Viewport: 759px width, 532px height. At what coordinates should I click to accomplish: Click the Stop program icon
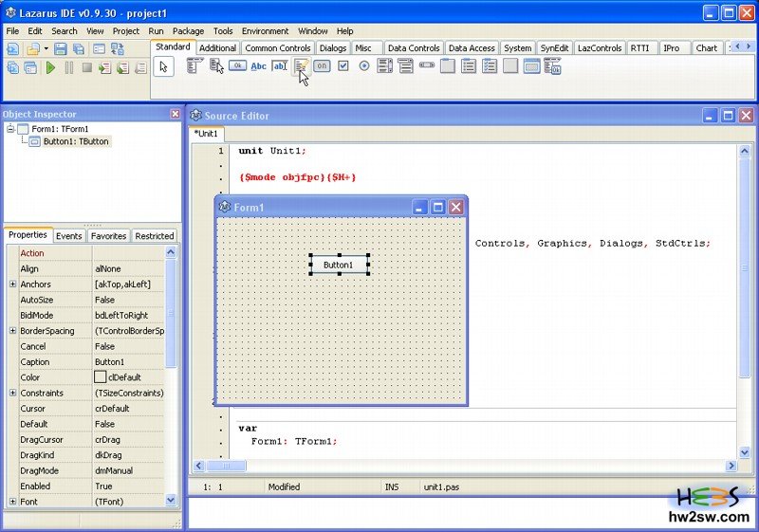coord(87,67)
